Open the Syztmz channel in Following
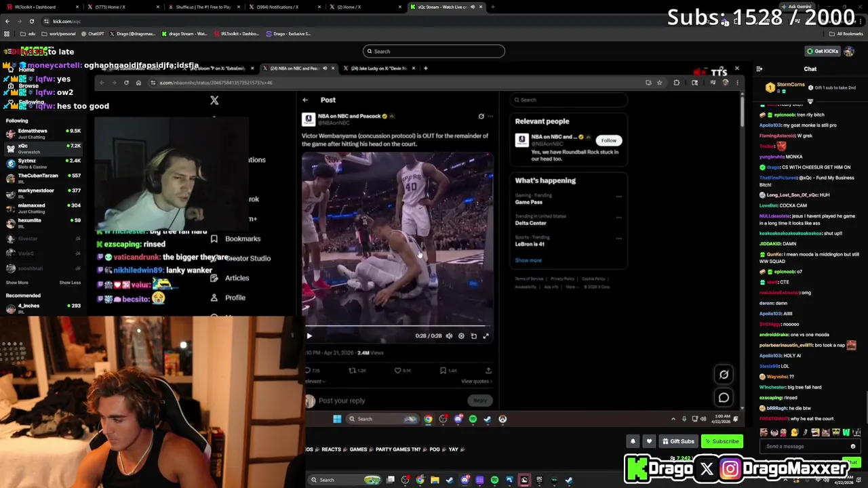Image resolution: width=868 pixels, height=488 pixels. [42, 163]
